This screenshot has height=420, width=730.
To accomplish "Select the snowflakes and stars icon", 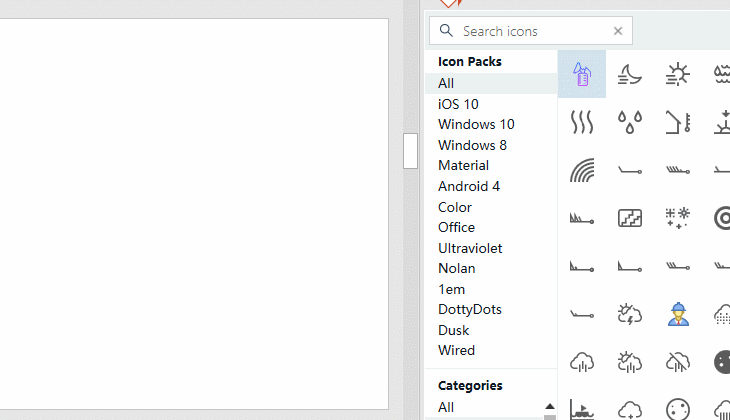I will (678, 218).
